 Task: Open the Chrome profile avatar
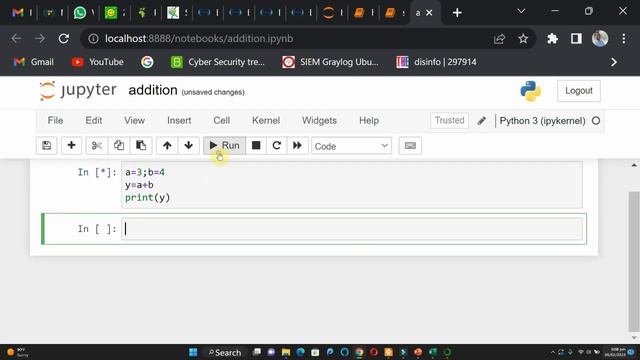click(600, 39)
